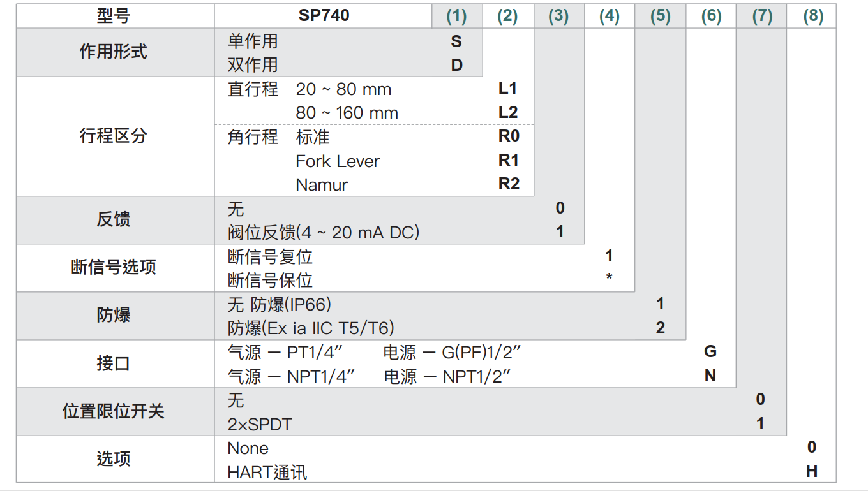Click the L2 stroke code
This screenshot has height=491, width=868.
pyautogui.click(x=508, y=113)
